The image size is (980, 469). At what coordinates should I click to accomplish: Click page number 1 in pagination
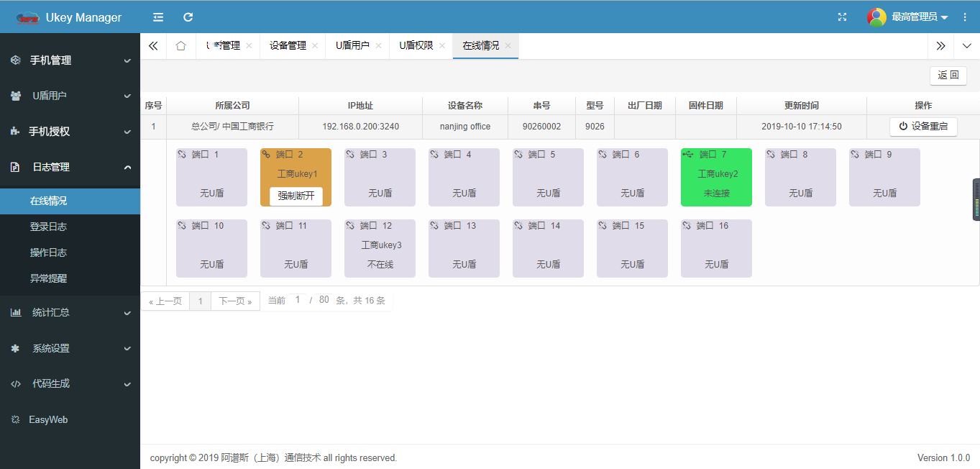tap(201, 301)
